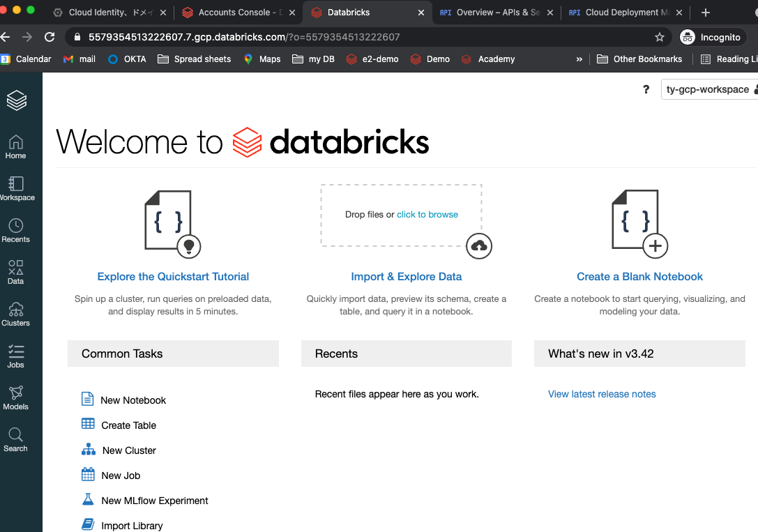Click the New Job calendar icon

[88, 475]
